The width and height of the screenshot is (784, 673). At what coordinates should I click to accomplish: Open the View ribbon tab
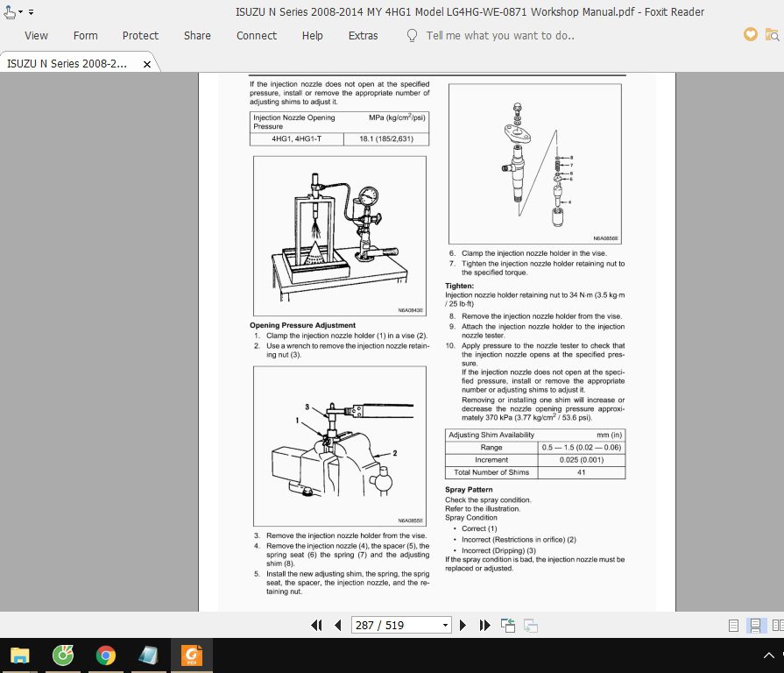(36, 36)
